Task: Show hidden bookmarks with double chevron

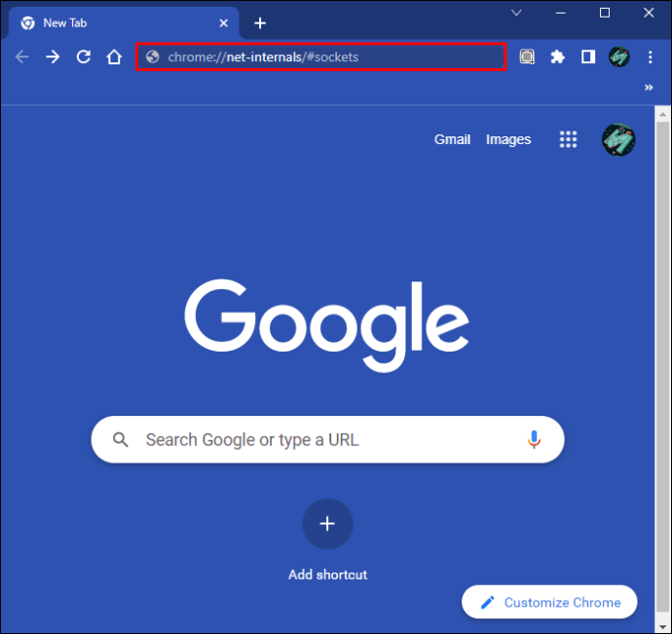Action: (x=649, y=88)
